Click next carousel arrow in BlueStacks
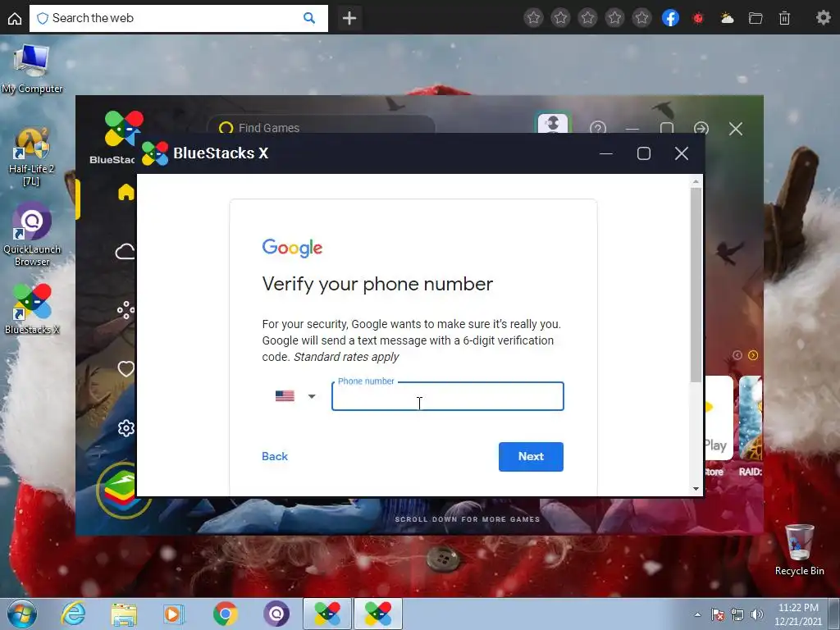This screenshot has width=840, height=630. pos(753,355)
